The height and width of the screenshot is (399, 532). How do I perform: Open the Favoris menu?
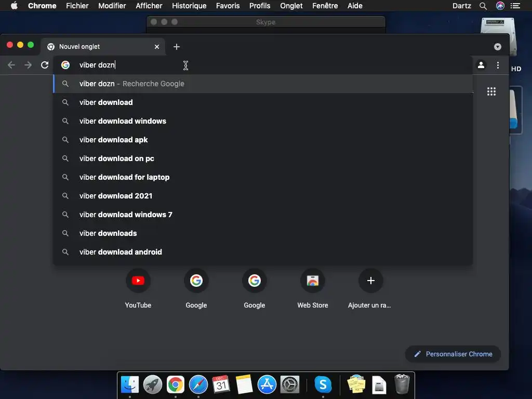pos(228,6)
